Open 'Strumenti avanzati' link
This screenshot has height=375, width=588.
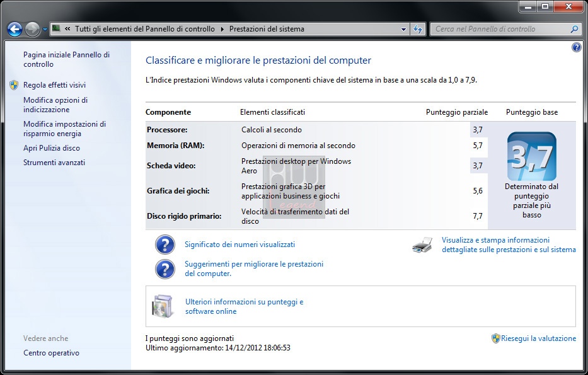tap(54, 163)
